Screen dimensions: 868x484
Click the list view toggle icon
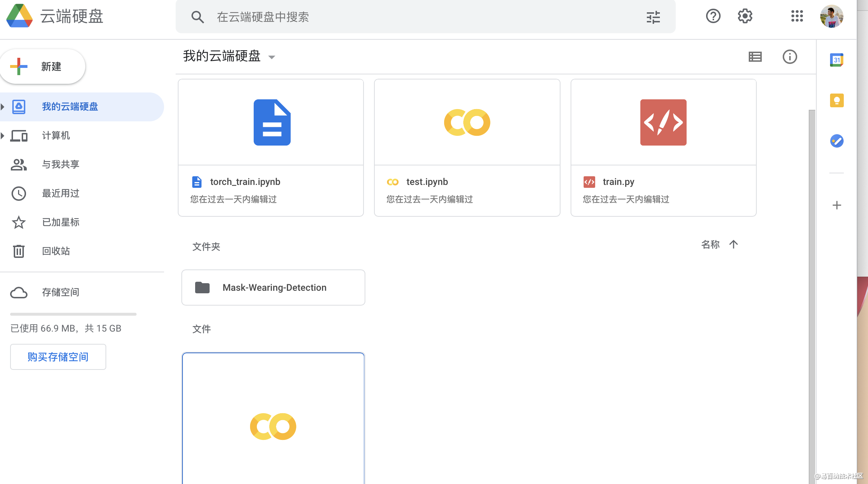756,56
